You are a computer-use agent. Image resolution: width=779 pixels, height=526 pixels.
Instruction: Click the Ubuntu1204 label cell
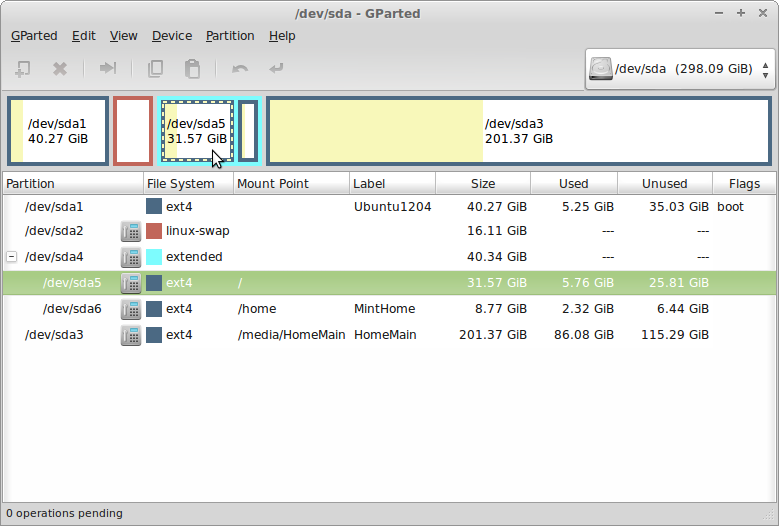point(392,207)
